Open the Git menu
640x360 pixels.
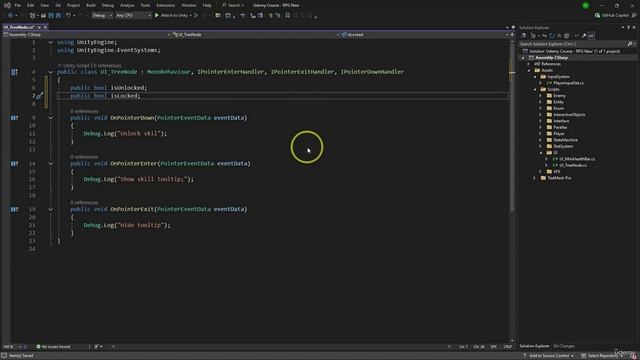(58, 5)
